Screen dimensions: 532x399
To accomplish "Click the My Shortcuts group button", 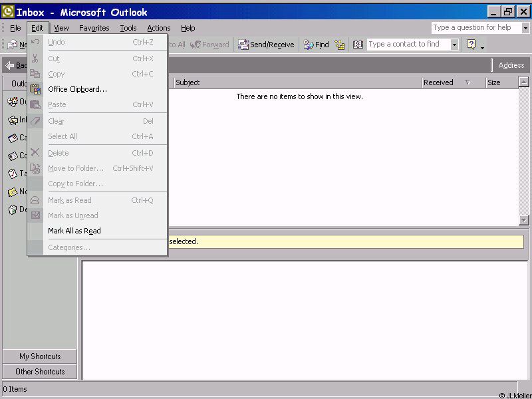I will coord(40,356).
